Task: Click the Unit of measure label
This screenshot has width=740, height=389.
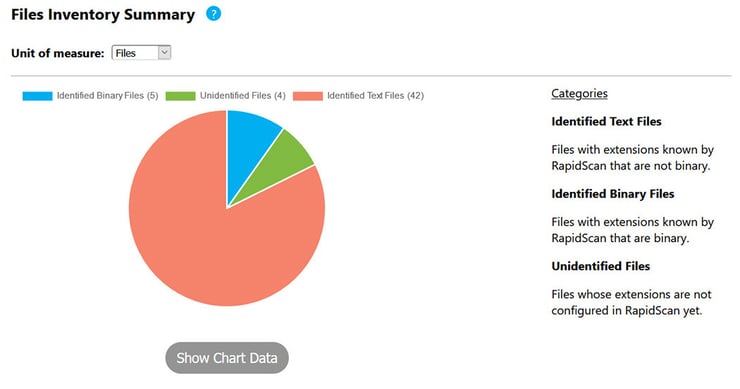Action: [x=58, y=53]
